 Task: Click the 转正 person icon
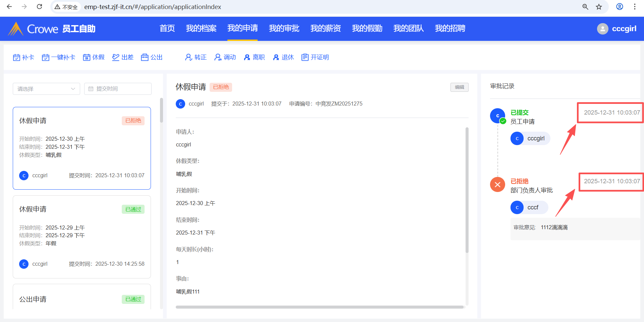[x=189, y=57]
